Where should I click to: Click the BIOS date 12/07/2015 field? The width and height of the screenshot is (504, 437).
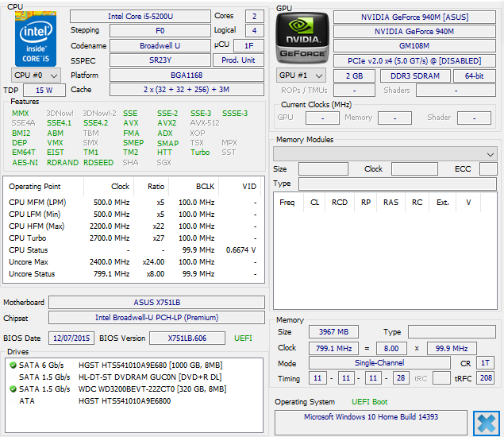click(x=71, y=338)
